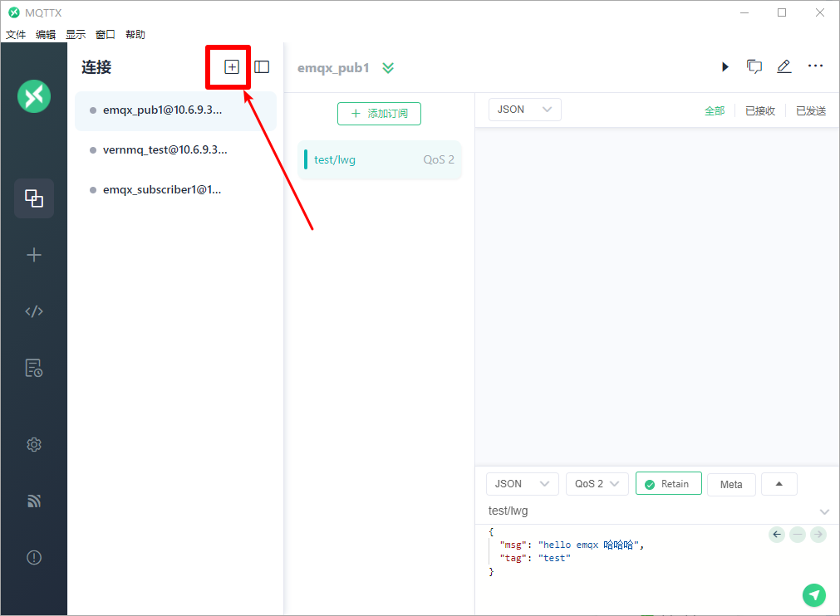840x616 pixels.
Task: Show sent messages tab 已发送
Action: (x=811, y=110)
